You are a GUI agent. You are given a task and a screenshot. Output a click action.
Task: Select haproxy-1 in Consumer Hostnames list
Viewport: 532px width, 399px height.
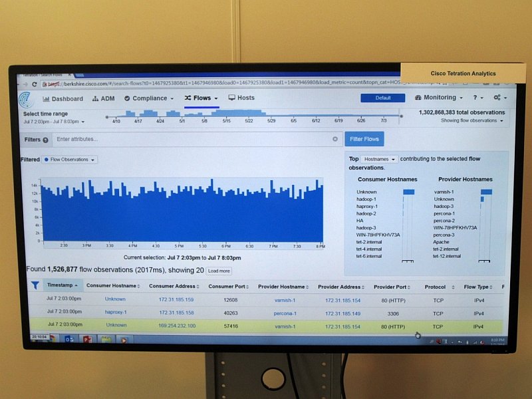367,206
